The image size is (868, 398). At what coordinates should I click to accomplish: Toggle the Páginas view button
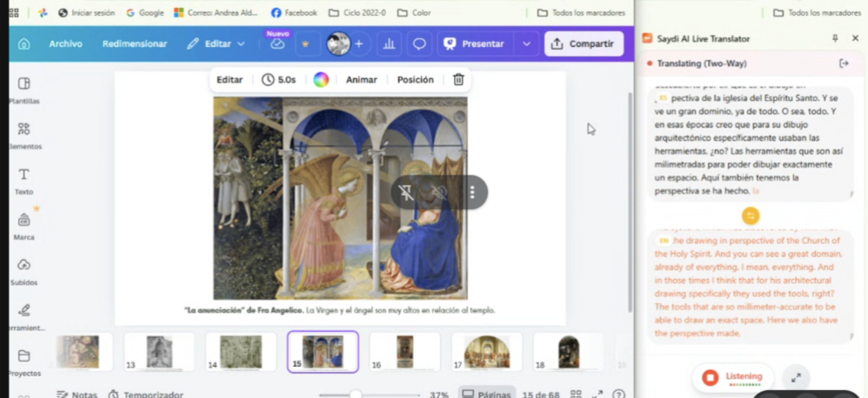pos(486,394)
